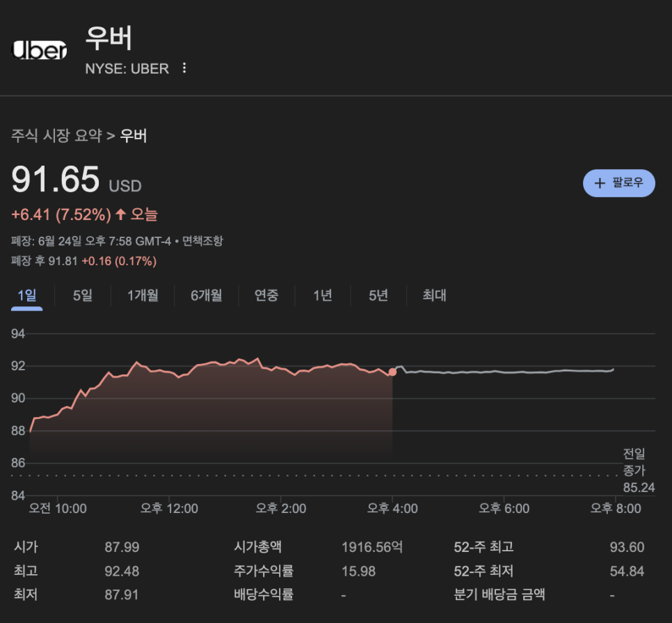Image resolution: width=672 pixels, height=623 pixels.
Task: Click the 52-주 최저 value 54.84
Action: pos(627,571)
